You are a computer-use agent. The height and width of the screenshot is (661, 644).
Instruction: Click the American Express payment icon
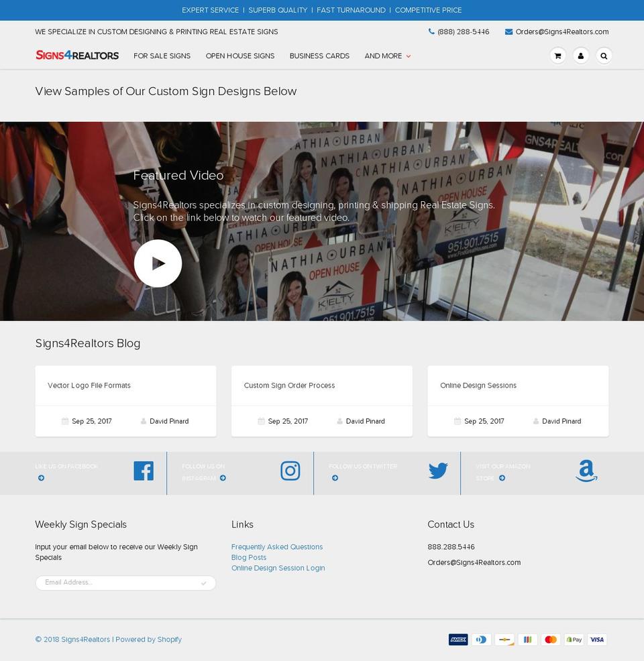pos(458,640)
